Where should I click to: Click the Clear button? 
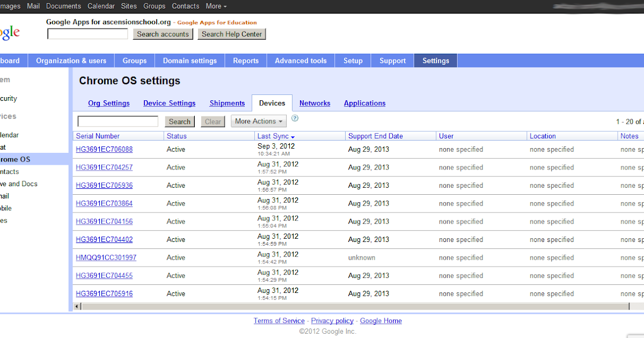click(x=213, y=121)
